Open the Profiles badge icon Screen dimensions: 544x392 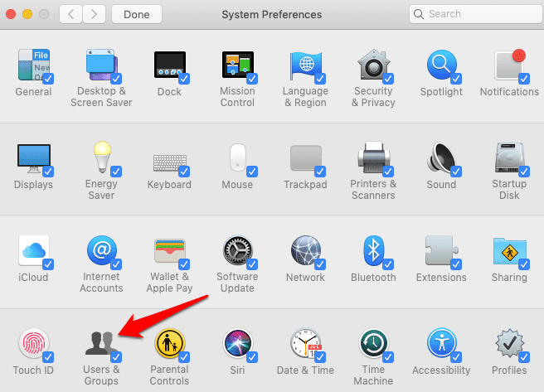510,343
